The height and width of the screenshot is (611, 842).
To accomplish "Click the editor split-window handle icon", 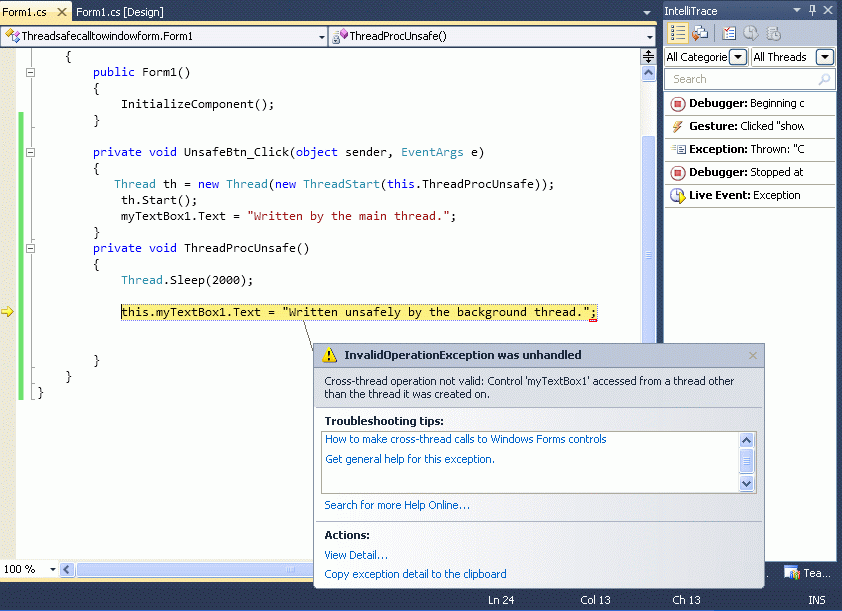I will pyautogui.click(x=648, y=56).
